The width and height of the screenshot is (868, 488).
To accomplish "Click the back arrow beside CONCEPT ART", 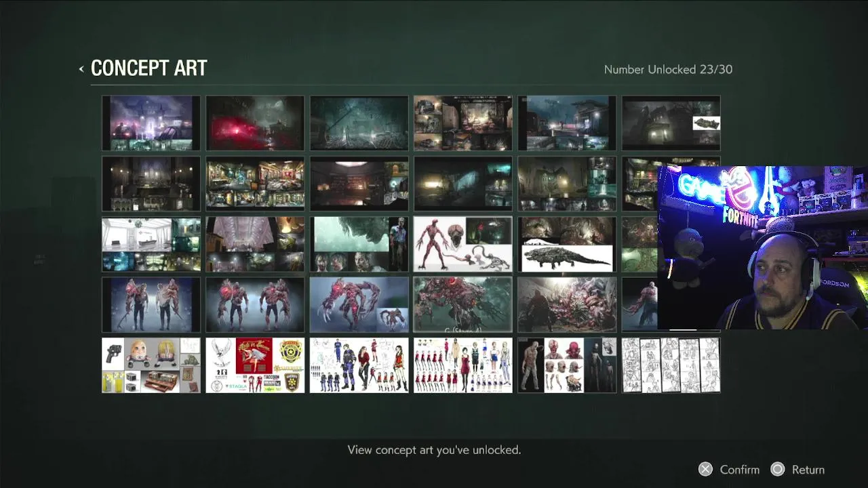I will [81, 68].
